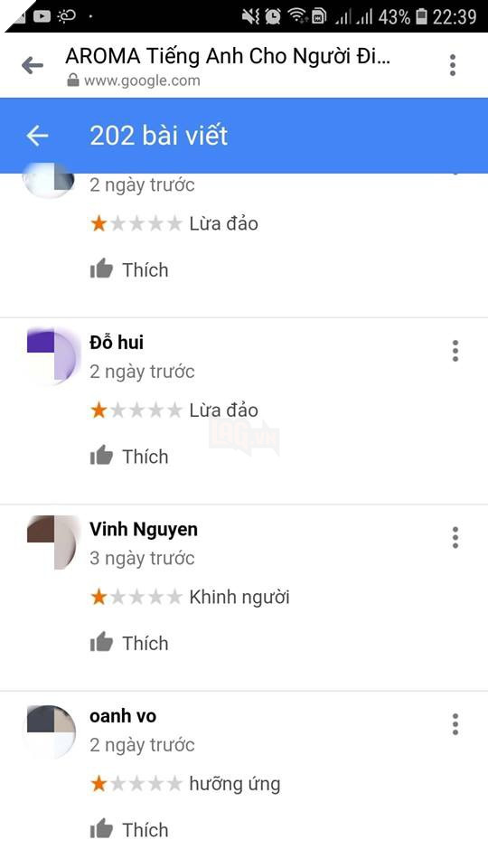Screen dimensions: 488x868
Task: Open oanh vo's avatar image
Action: click(x=52, y=731)
